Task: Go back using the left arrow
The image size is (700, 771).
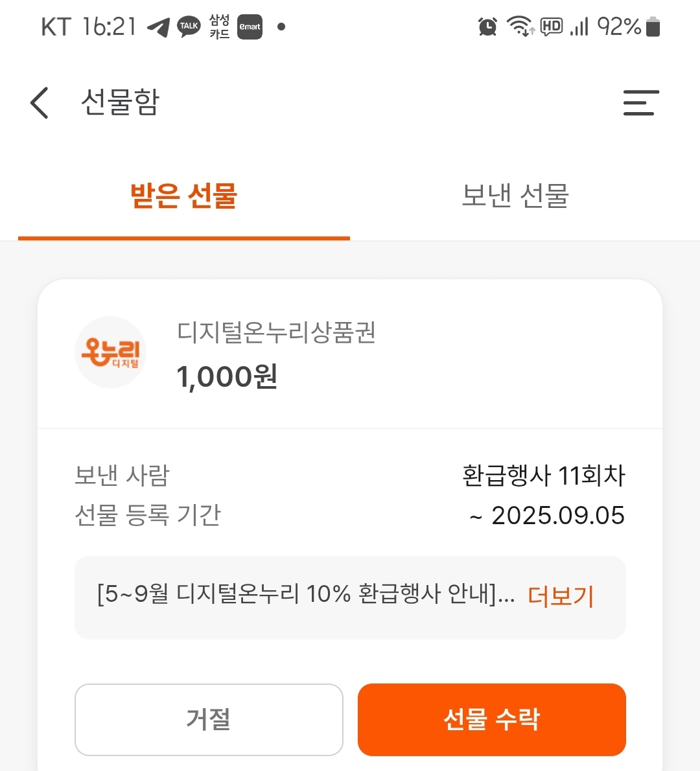Action: click(x=40, y=103)
